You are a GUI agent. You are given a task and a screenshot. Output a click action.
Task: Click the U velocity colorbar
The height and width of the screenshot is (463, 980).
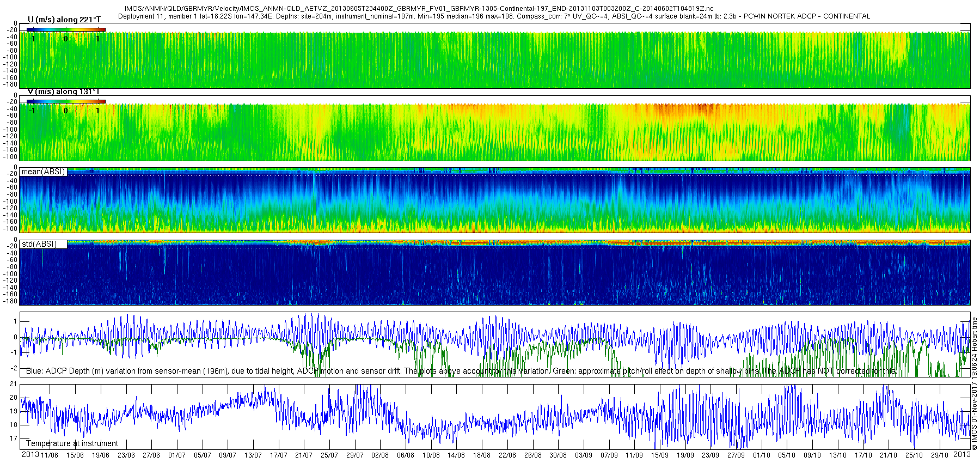(x=66, y=29)
